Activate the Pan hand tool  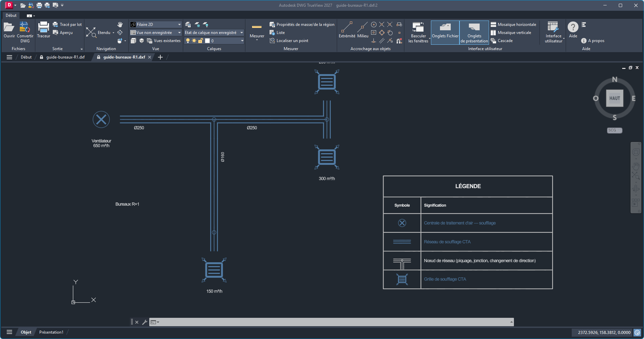(x=120, y=25)
